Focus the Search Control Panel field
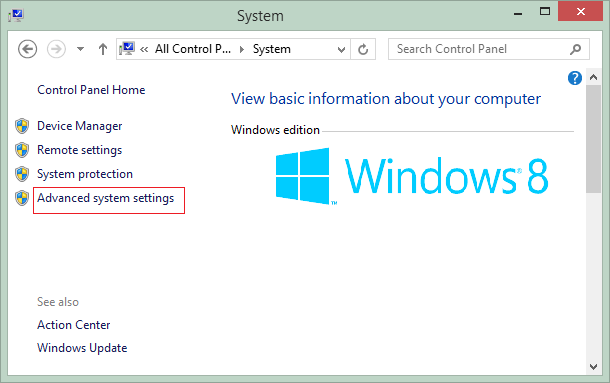The width and height of the screenshot is (610, 383). pyautogui.click(x=489, y=49)
